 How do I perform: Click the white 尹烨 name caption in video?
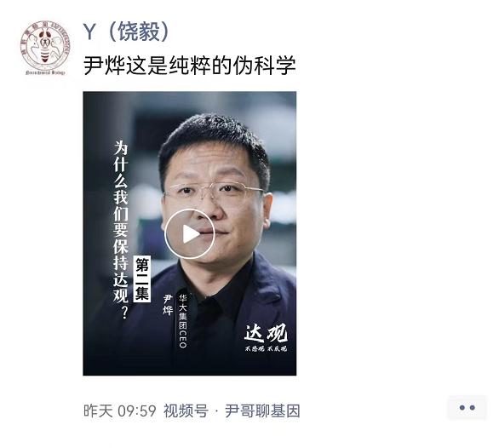tap(168, 304)
